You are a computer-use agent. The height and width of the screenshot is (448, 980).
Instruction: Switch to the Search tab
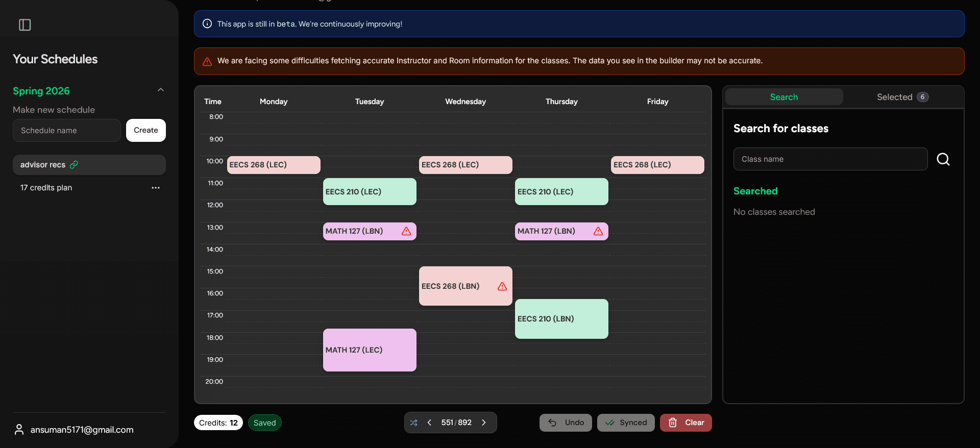point(784,97)
